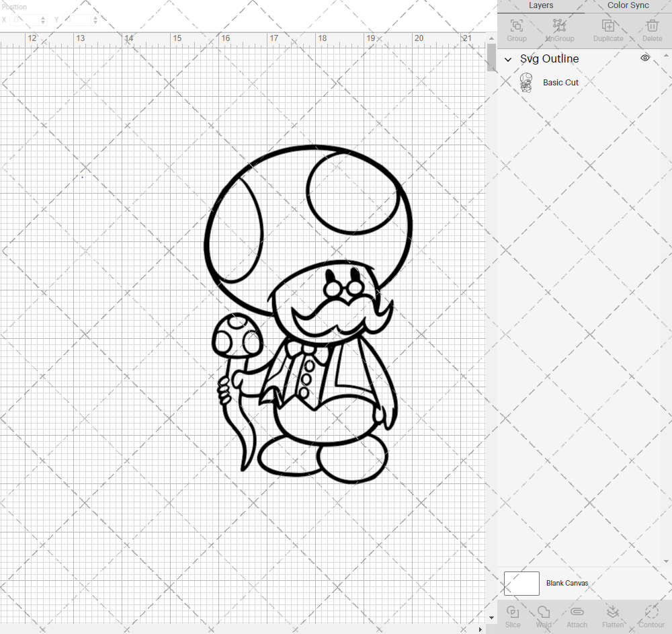The image size is (672, 634).
Task: Click the UnGroup icon
Action: click(x=559, y=29)
